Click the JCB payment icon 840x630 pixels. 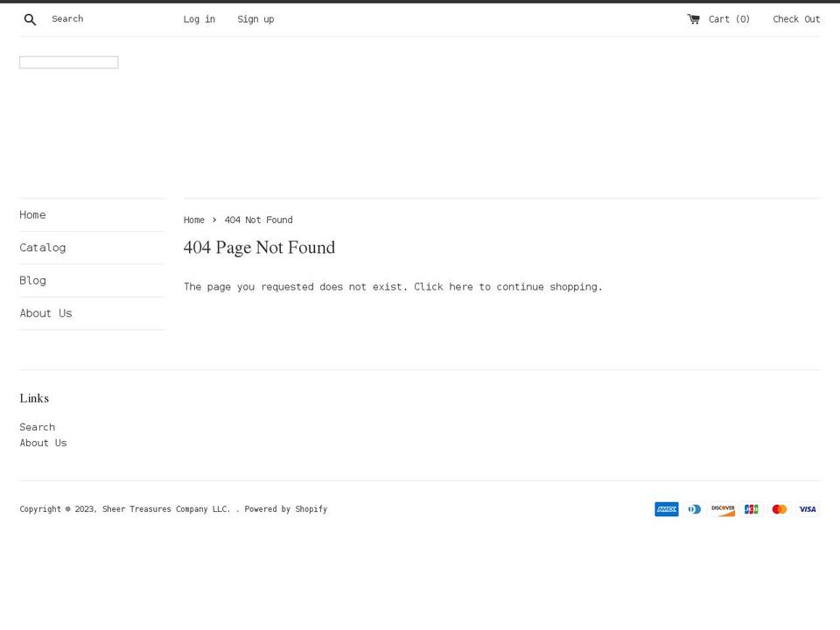751,509
